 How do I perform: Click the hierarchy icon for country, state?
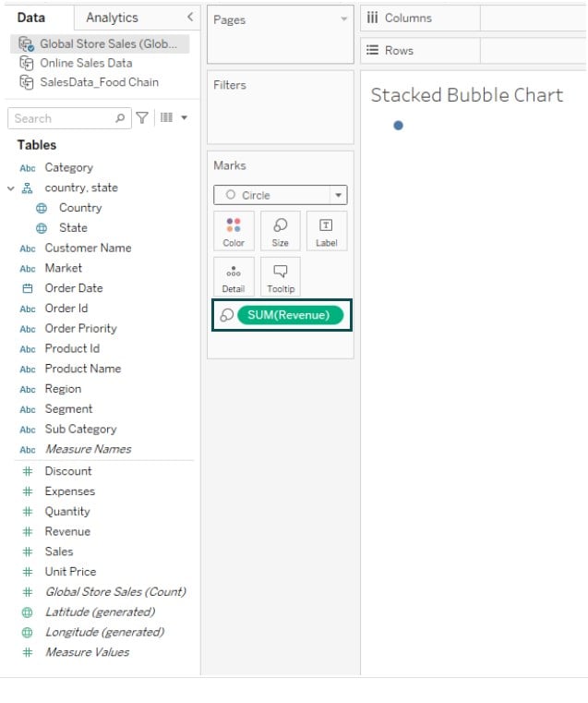[28, 188]
